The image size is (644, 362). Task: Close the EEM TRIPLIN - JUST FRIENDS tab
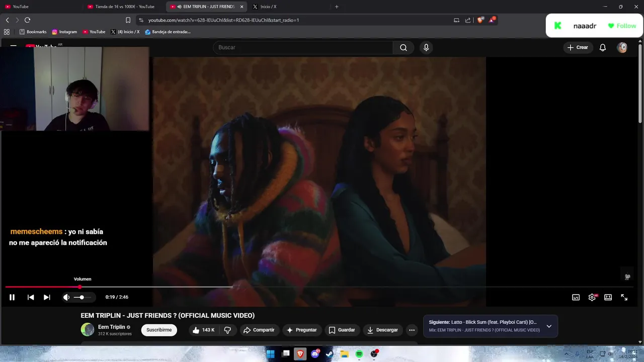pos(242,7)
